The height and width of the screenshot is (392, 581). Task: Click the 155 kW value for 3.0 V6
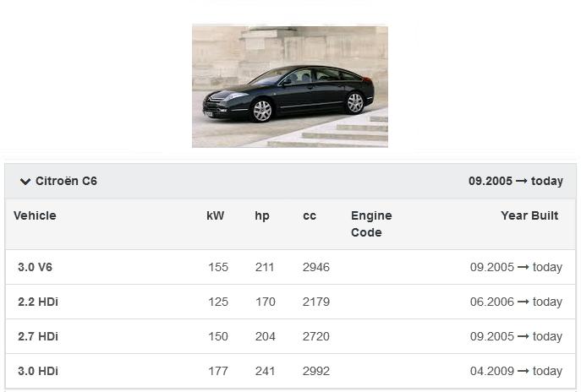click(x=218, y=268)
